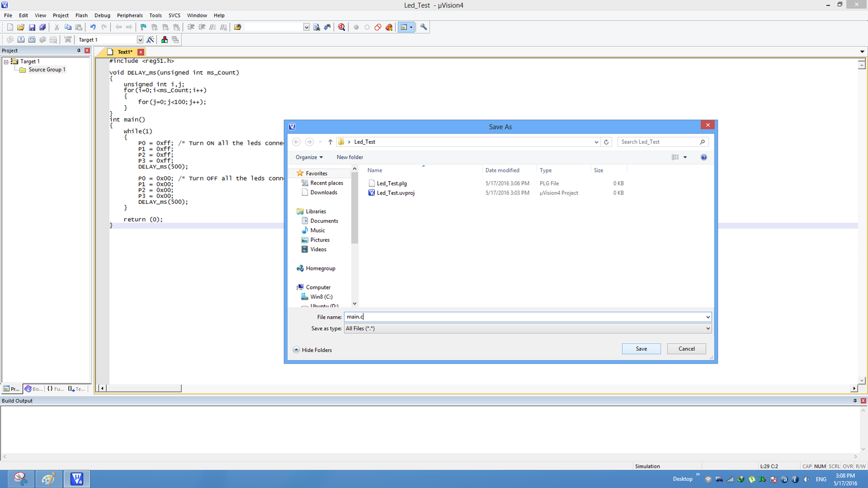Screen dimensions: 868x488
Task: Click the Paint icon on the taskbar
Action: coord(48,479)
